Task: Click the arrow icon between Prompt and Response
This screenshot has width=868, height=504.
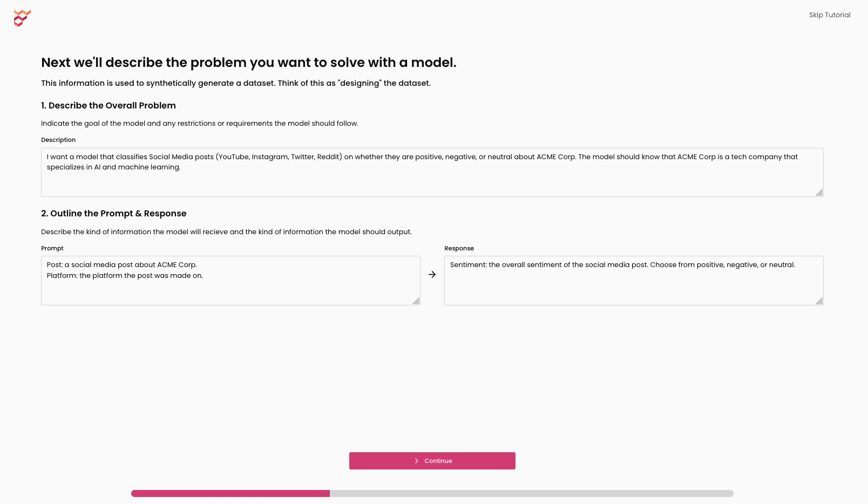Action: pyautogui.click(x=432, y=275)
